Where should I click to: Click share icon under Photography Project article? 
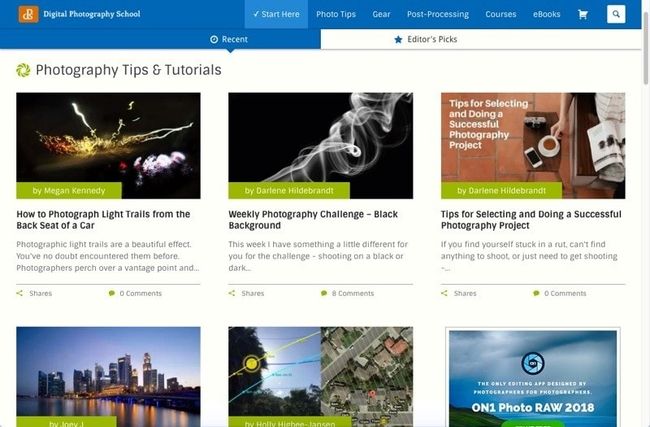tap(444, 293)
